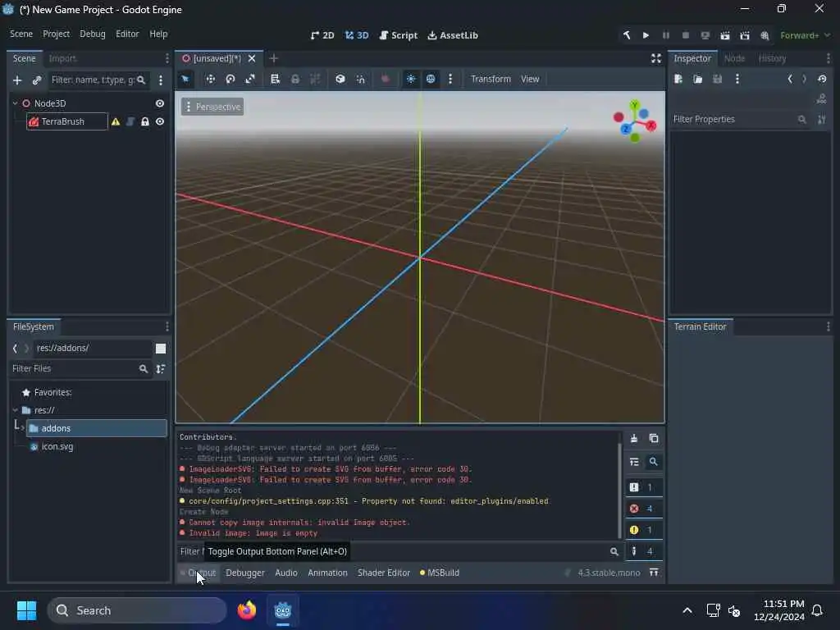Expand the res:// folder tree
840x630 pixels.
(15, 410)
